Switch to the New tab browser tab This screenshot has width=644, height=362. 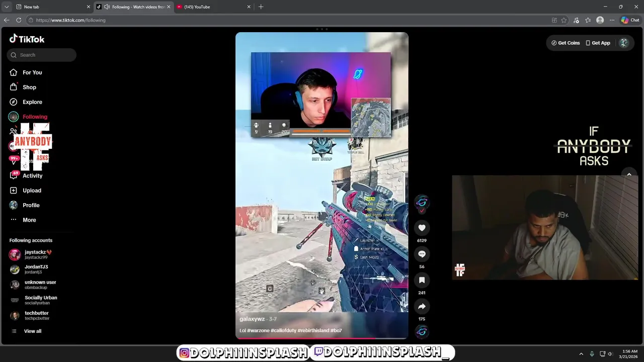pos(52,7)
